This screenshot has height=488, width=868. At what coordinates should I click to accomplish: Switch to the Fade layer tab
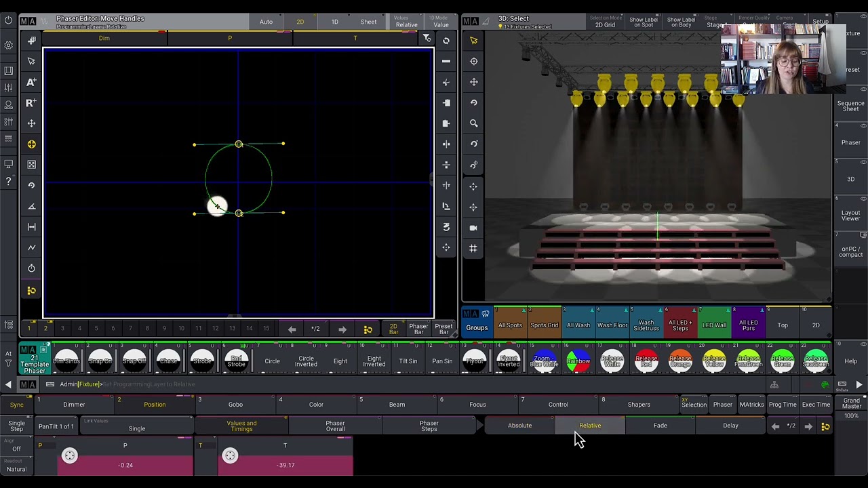(660, 426)
